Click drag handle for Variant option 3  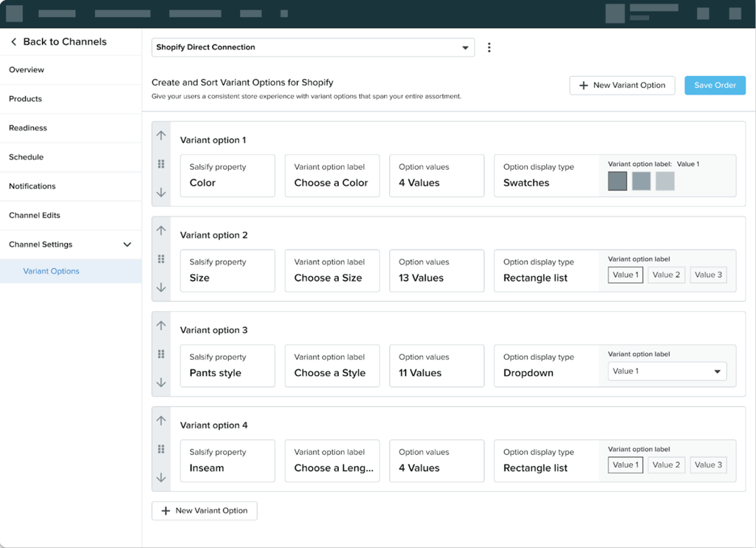(161, 354)
